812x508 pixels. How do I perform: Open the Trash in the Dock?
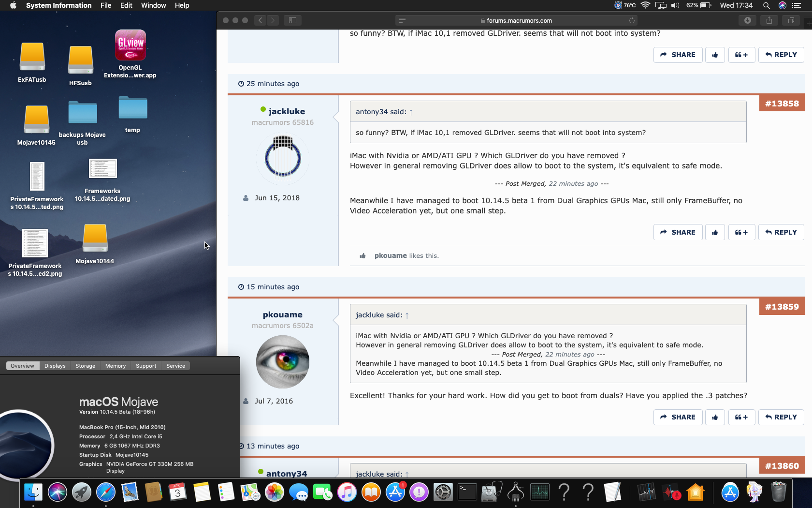778,493
